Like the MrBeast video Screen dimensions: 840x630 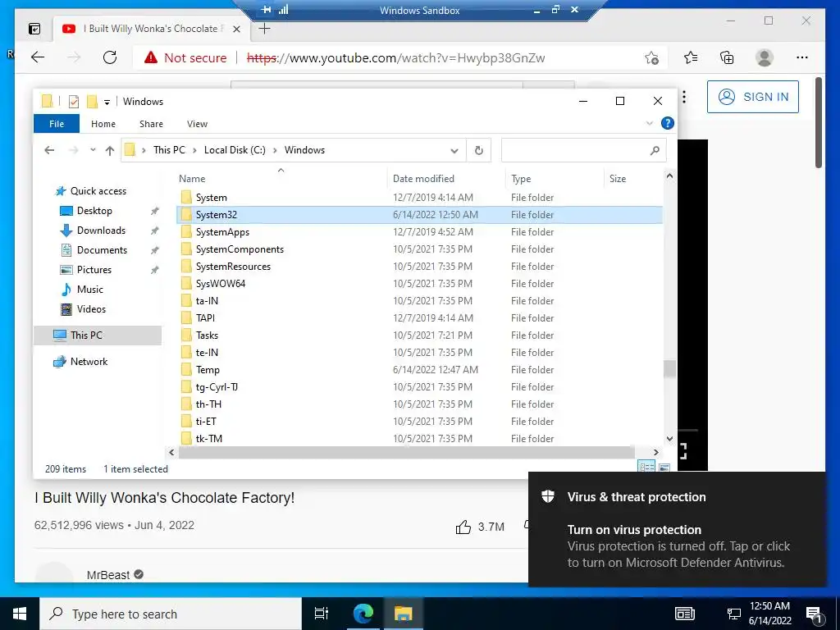463,527
